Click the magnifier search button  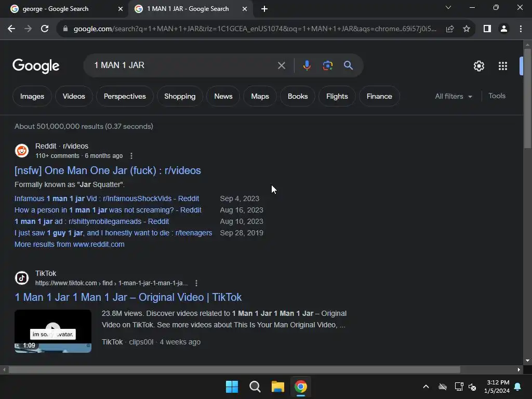coord(348,65)
